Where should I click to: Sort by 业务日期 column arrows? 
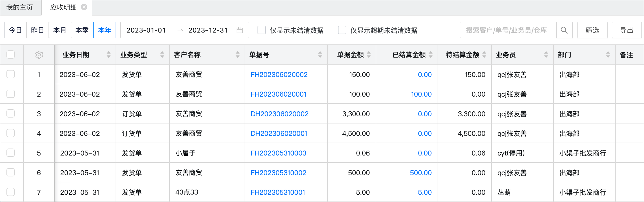tap(109, 55)
